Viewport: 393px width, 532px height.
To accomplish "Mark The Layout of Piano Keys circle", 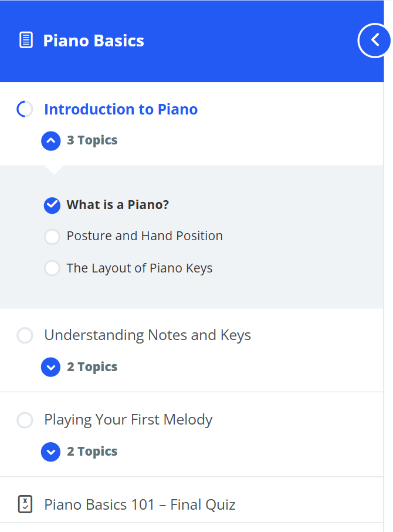I will click(x=52, y=268).
